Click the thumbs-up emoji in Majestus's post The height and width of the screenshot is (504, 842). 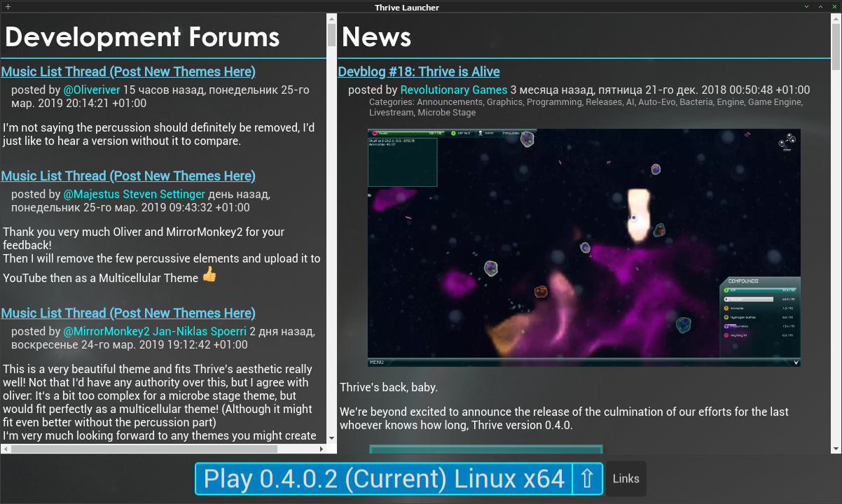pyautogui.click(x=209, y=274)
